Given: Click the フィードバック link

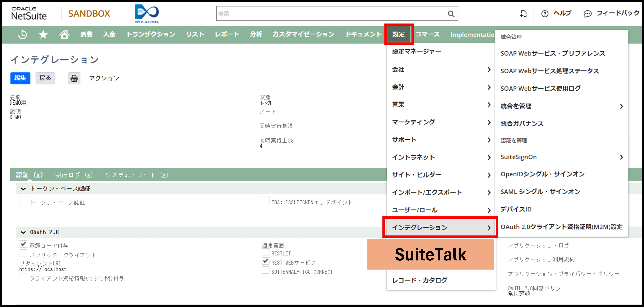Looking at the screenshot, I should coord(618,13).
